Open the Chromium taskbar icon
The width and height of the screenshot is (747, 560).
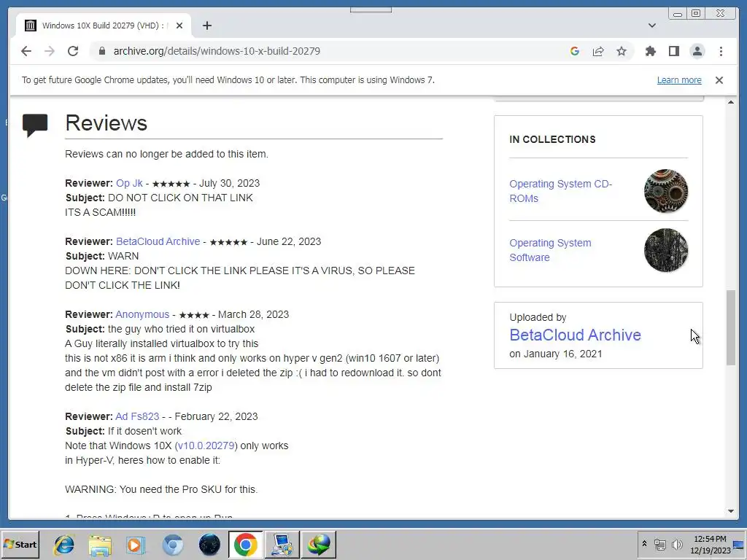172,544
